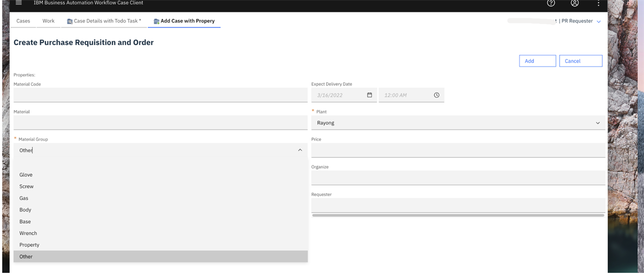
Task: Open the hamburger navigation menu
Action: coord(19,3)
